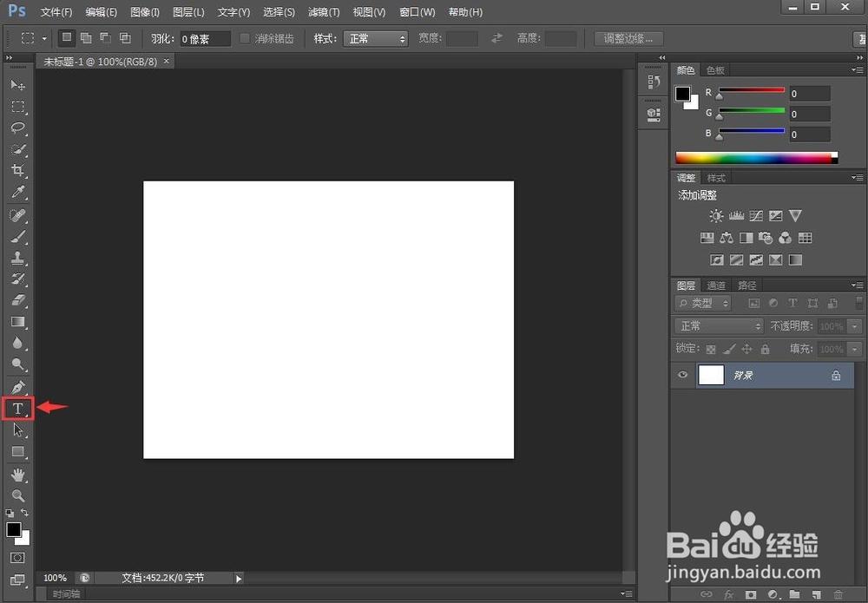868x603 pixels.
Task: Open the 不透明度 opacity dropdown arrow
Action: point(855,326)
